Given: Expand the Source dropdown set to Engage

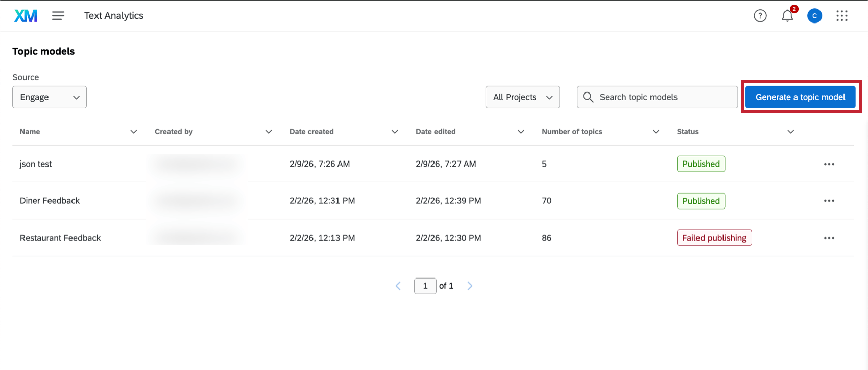Looking at the screenshot, I should tap(50, 97).
